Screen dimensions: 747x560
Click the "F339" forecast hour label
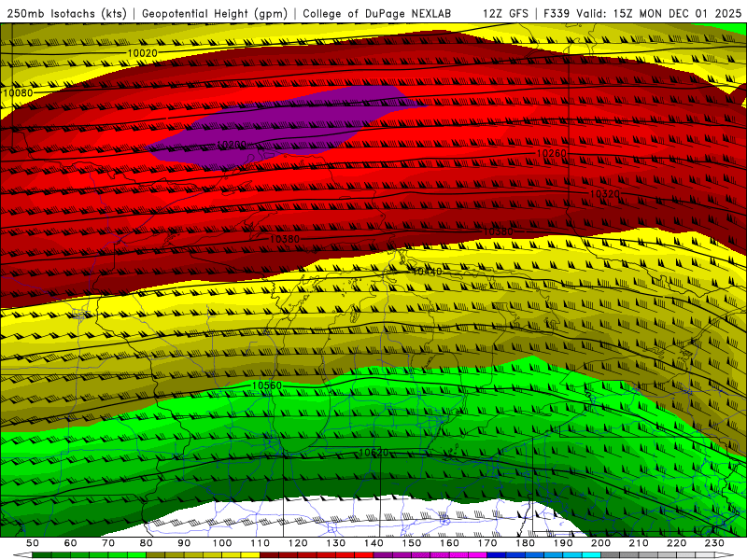[x=557, y=13]
